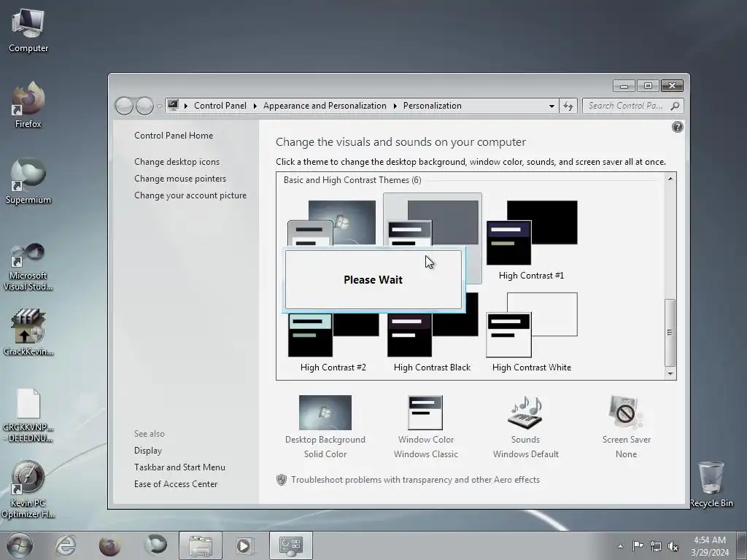
Task: Open the Start menu orb
Action: (x=20, y=545)
